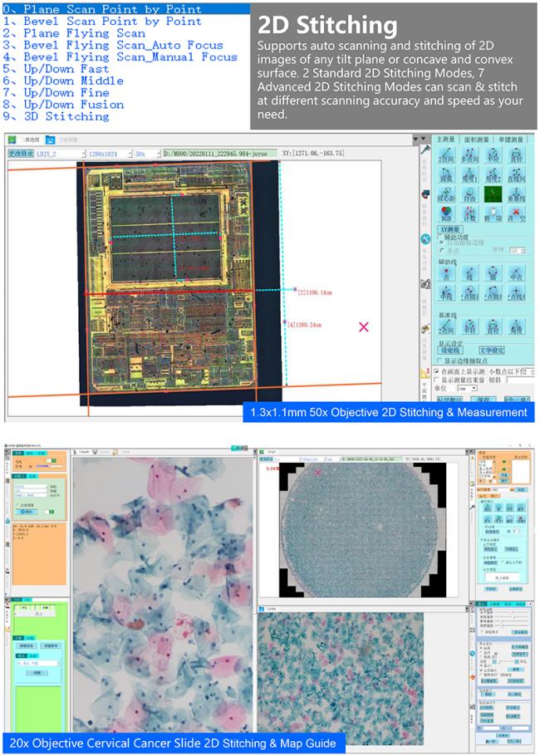Open the LDJX_2 selection dropdown

[x=60, y=154]
